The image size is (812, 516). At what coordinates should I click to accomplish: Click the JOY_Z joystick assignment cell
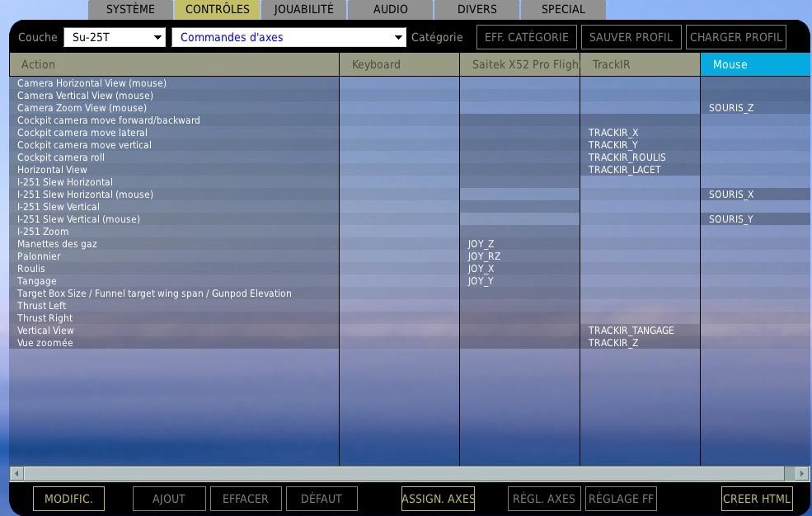click(519, 244)
